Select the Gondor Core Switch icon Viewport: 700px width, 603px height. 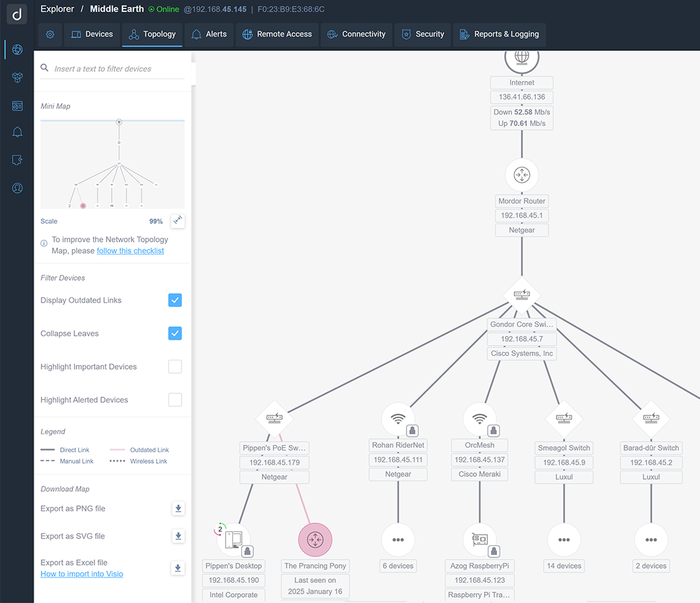point(522,294)
